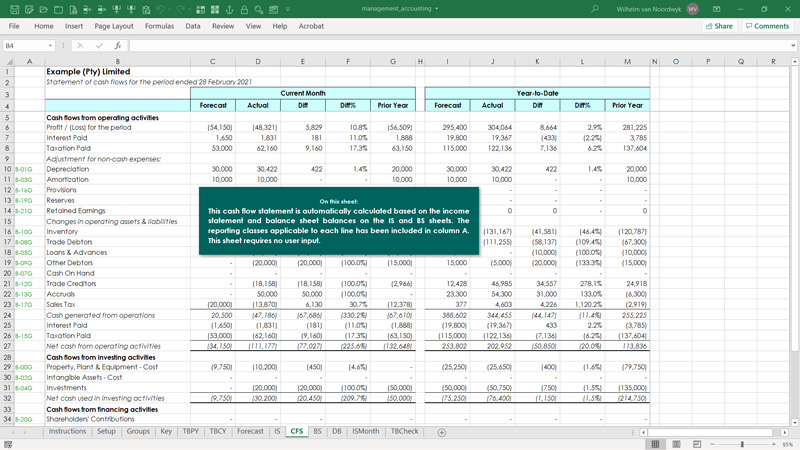Screen dimensions: 800x450
Task: Select the 'Depreciation' row label
Action: (x=67, y=169)
